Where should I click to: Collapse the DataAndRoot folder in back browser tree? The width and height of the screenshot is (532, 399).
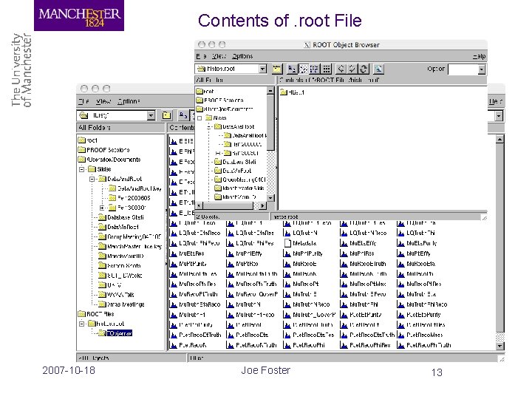92,179
